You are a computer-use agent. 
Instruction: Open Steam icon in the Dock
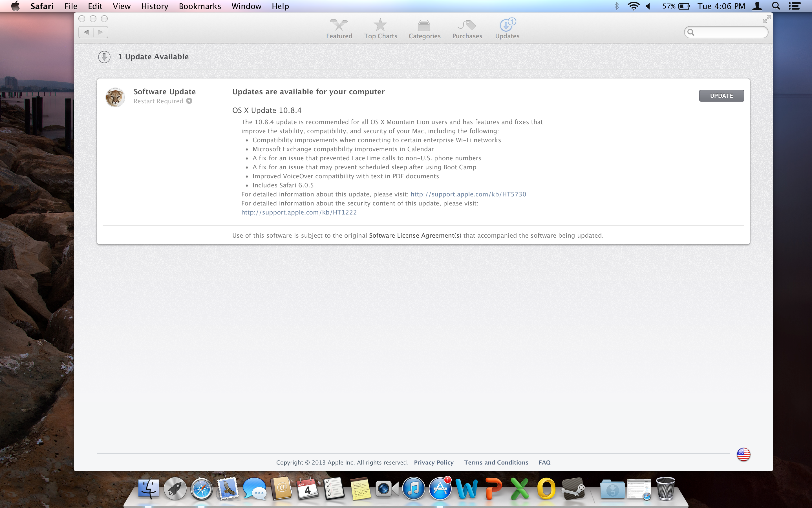573,489
